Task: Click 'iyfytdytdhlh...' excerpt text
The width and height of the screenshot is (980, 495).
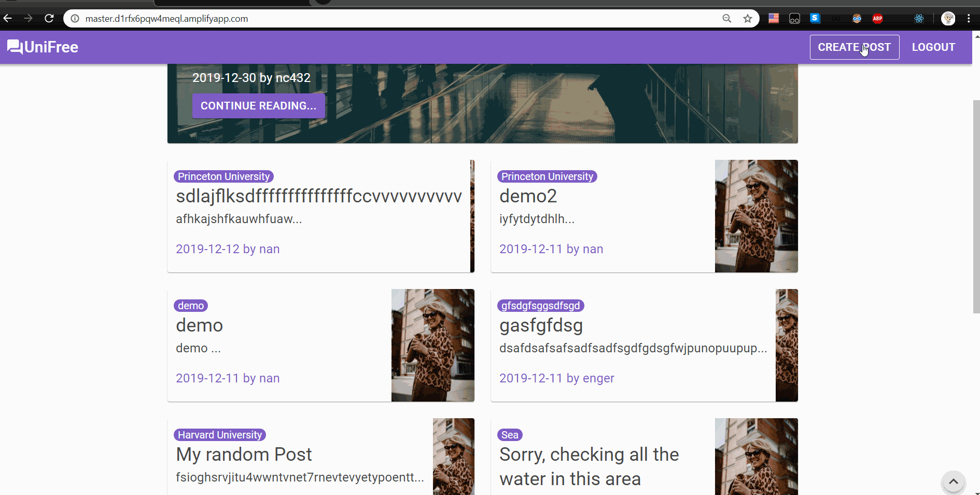Action: pyautogui.click(x=537, y=219)
